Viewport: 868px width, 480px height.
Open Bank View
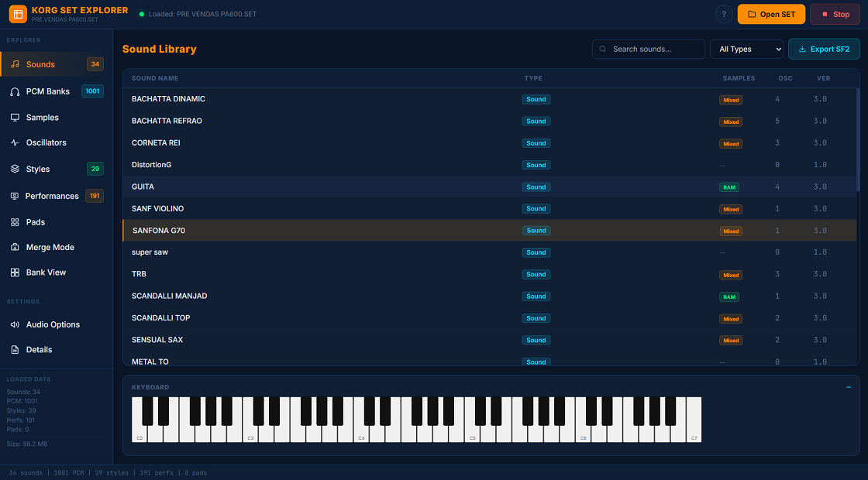point(56,273)
